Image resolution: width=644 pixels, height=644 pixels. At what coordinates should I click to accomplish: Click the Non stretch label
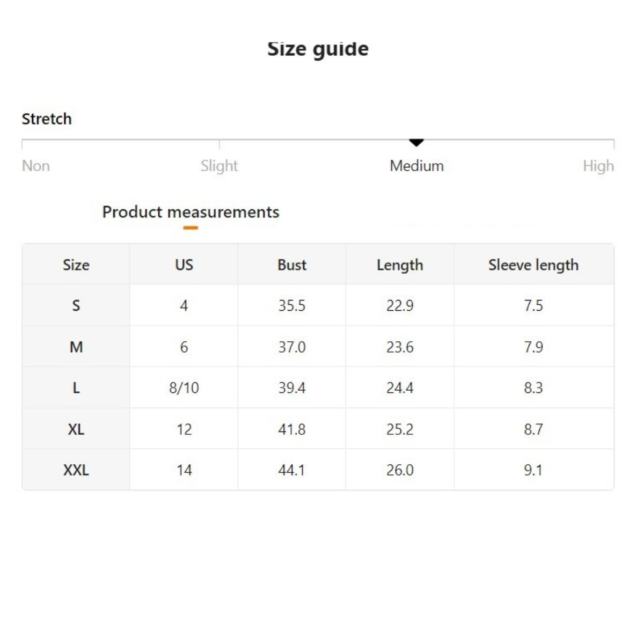pos(36,166)
